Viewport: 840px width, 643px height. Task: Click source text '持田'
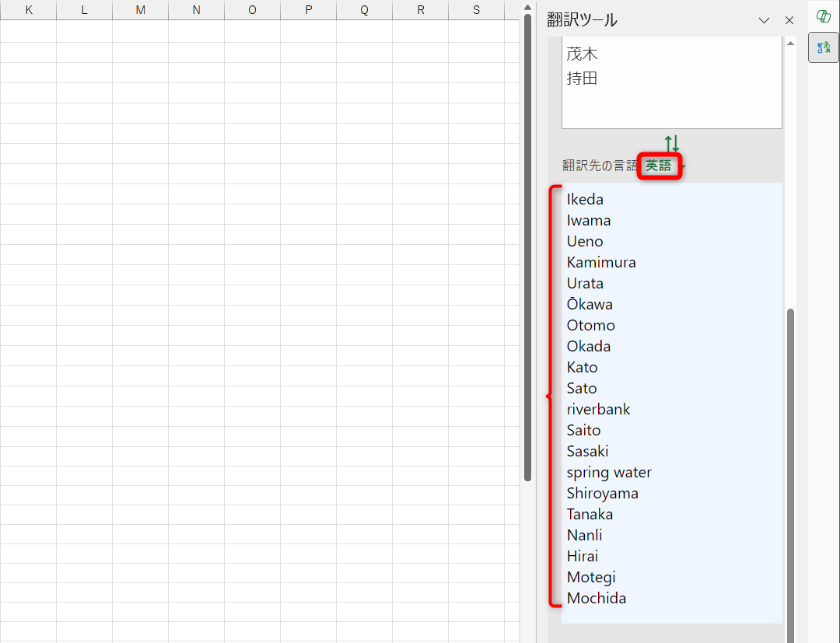[x=582, y=79]
